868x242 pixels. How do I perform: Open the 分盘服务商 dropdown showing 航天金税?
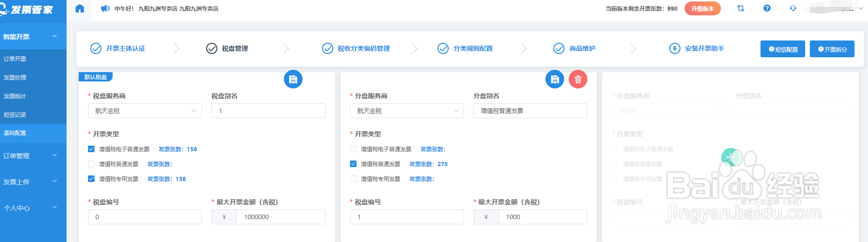click(407, 111)
